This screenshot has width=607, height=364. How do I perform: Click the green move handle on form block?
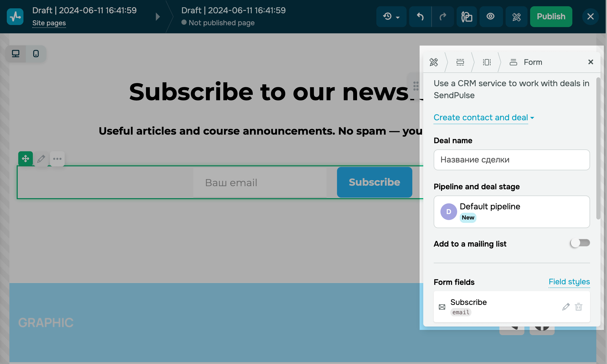[x=25, y=159]
